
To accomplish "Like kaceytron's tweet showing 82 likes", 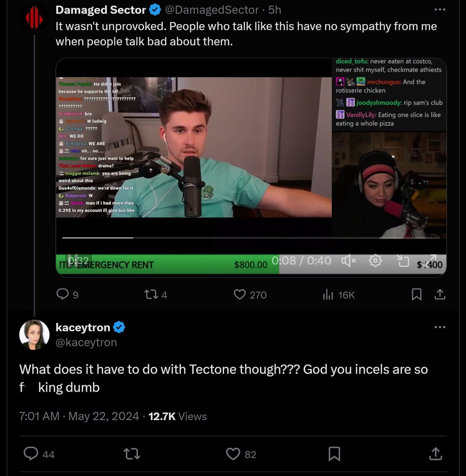I will click(233, 454).
